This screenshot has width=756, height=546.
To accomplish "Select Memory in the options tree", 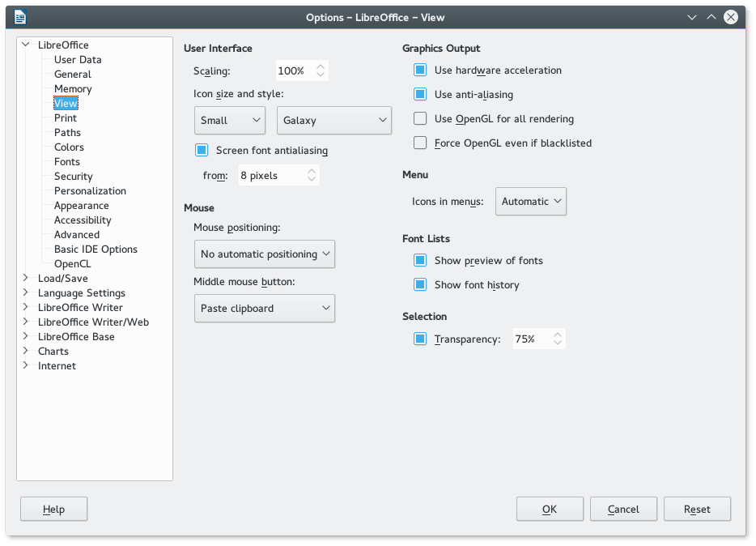I will coord(73,89).
